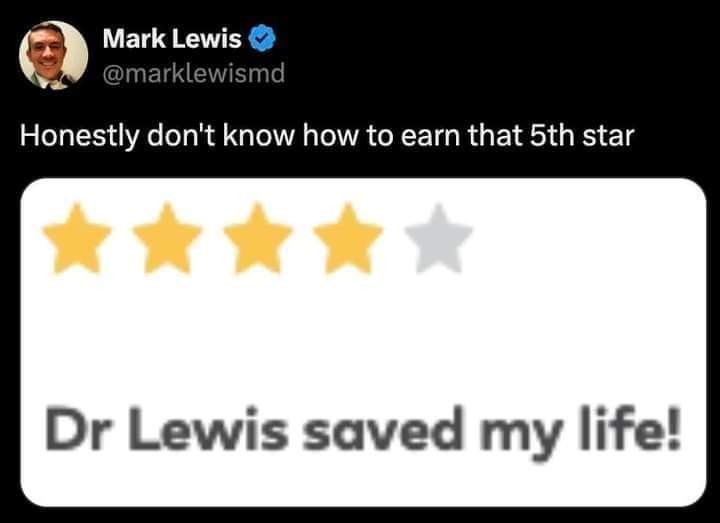Screen dimensions: 720x523
Task: Click the word "saved" in the review
Action: coord(382,428)
